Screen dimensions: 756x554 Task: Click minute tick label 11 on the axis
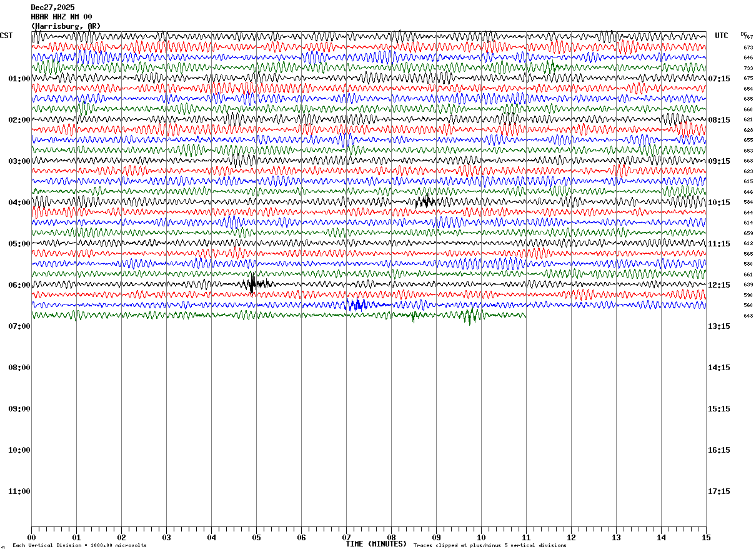pyautogui.click(x=526, y=537)
